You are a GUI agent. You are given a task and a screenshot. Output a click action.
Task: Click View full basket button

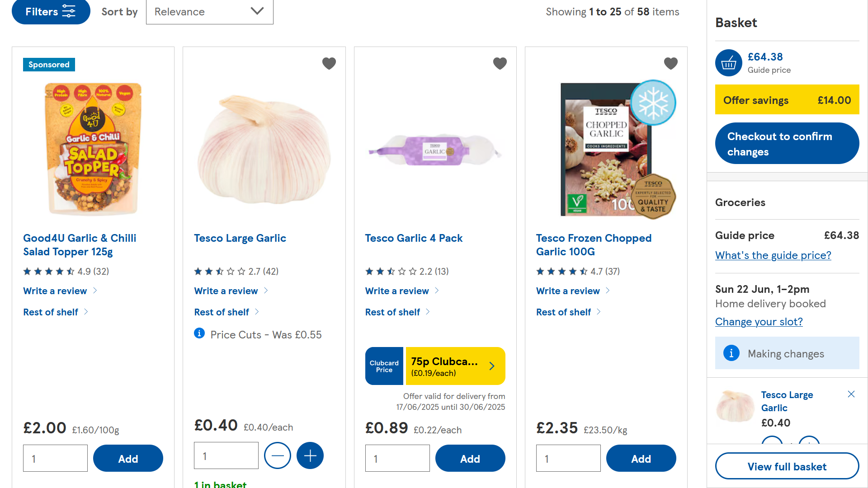click(787, 466)
